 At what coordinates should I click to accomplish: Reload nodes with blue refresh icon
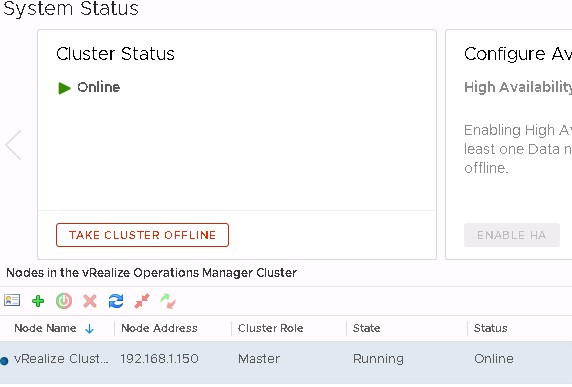click(x=116, y=301)
